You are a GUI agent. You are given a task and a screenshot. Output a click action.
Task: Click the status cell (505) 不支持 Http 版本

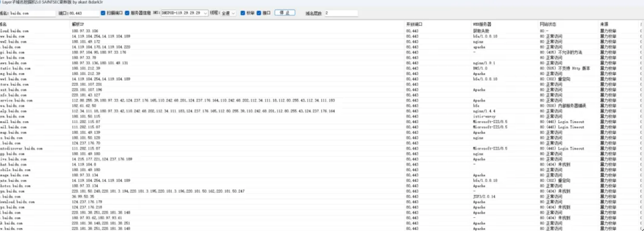point(565,68)
